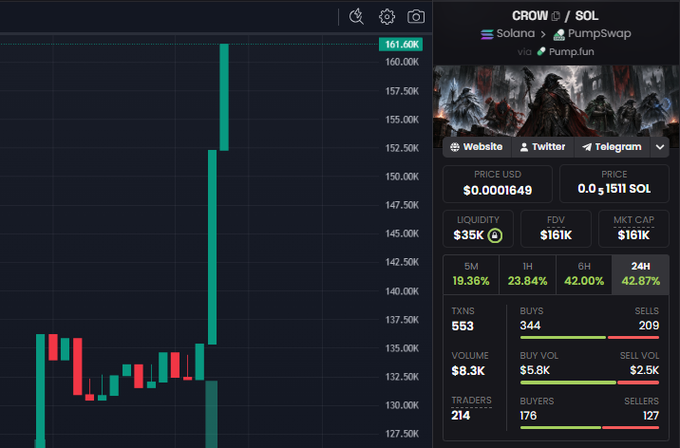Click the SELLERS count 127
Screen dimensions: 680x448
click(x=651, y=416)
